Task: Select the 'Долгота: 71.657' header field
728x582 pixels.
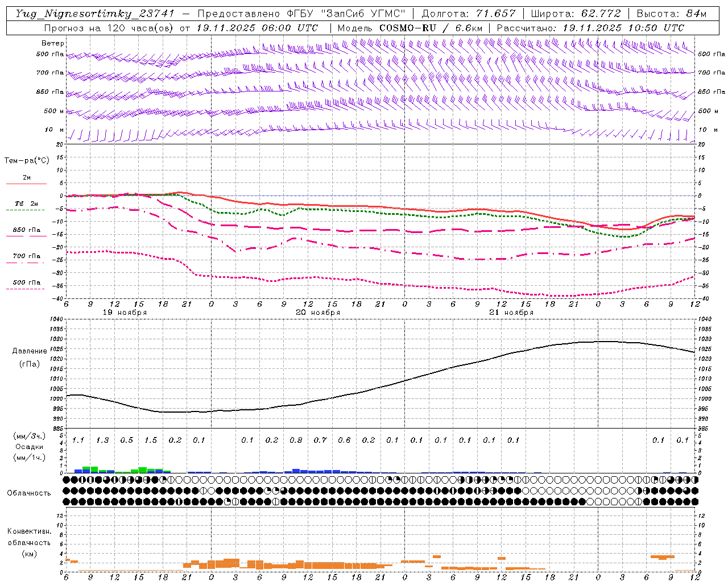Action: [469, 14]
